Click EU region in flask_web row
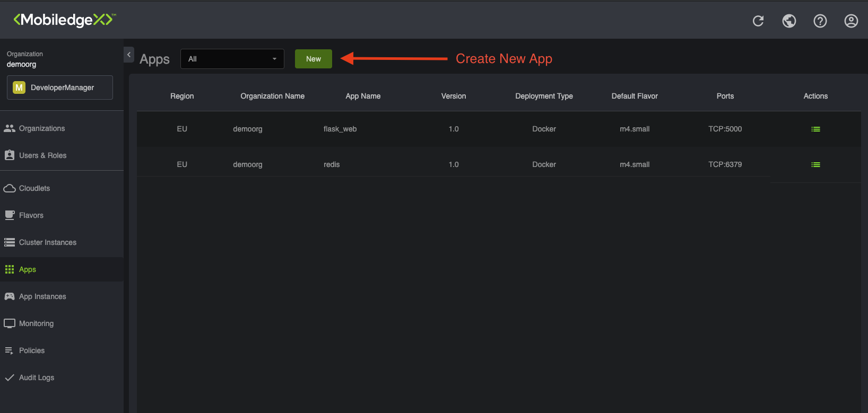This screenshot has height=413, width=868. (182, 129)
